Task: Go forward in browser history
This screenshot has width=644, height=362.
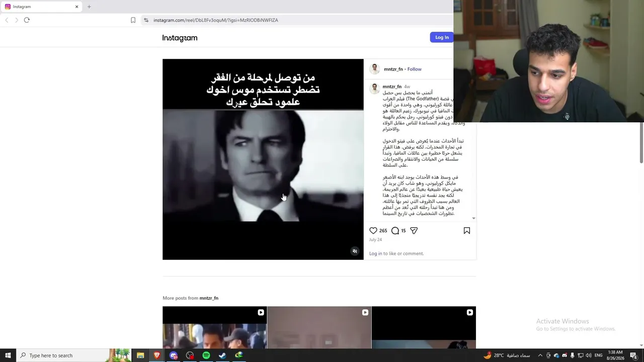Action: [x=17, y=20]
